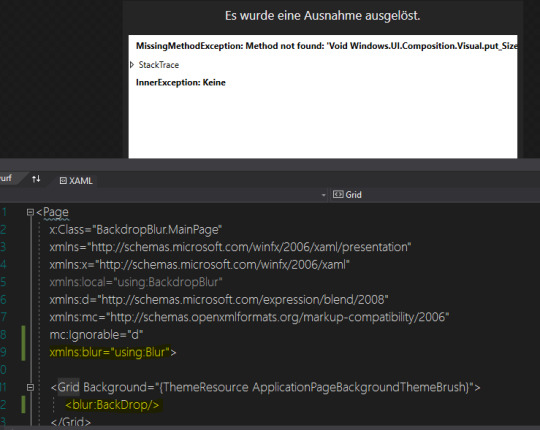Click the x:Class="BackdropBlur.MainPage" line
540x430 pixels.
[136, 230]
